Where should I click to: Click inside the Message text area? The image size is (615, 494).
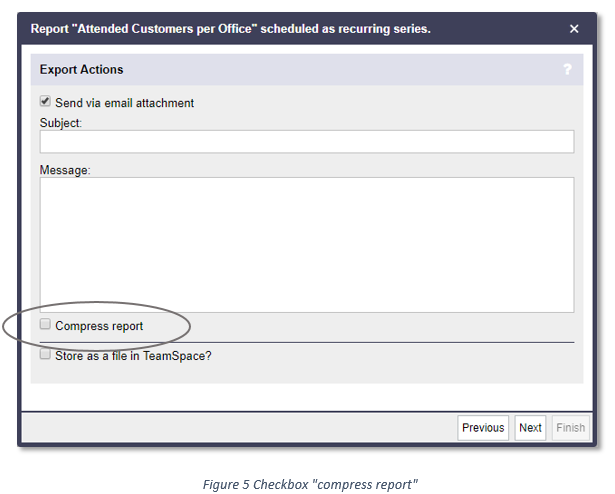click(307, 245)
